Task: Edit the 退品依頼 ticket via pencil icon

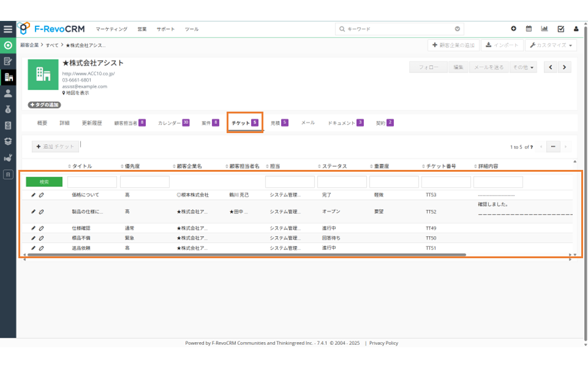Action: [33, 248]
